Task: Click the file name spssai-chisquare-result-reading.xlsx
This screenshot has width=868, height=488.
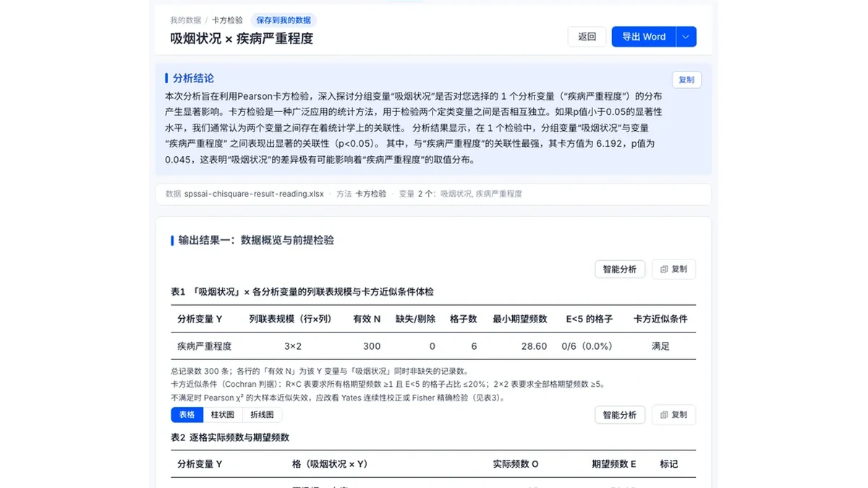Action: (x=254, y=194)
